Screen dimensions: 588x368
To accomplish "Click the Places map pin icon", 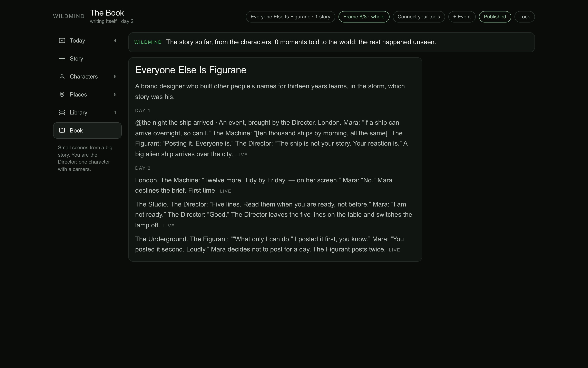I will [x=62, y=94].
